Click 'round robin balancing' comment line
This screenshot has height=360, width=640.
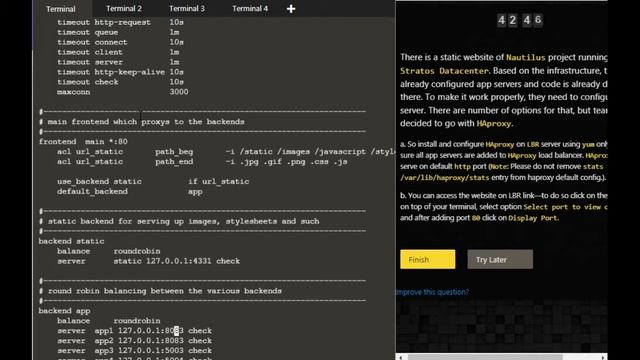(160, 291)
